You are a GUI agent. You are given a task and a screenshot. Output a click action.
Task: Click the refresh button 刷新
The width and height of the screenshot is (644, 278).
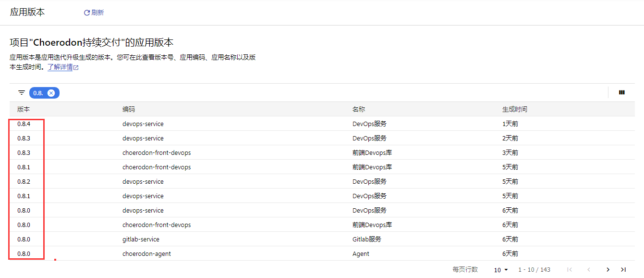(94, 13)
